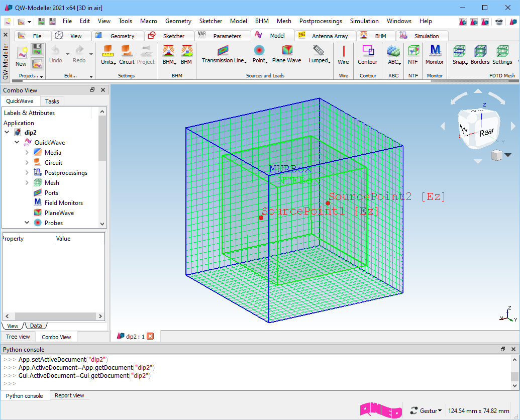Image resolution: width=520 pixels, height=420 pixels.
Task: Close the Combo View panel
Action: tap(103, 90)
